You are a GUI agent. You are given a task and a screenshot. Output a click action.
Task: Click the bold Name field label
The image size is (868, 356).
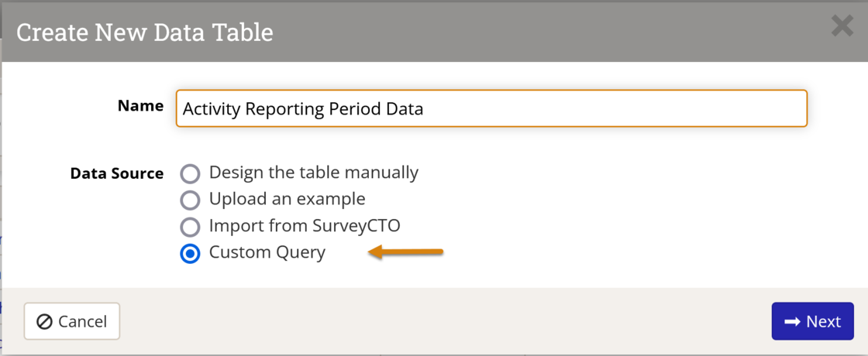coord(140,106)
